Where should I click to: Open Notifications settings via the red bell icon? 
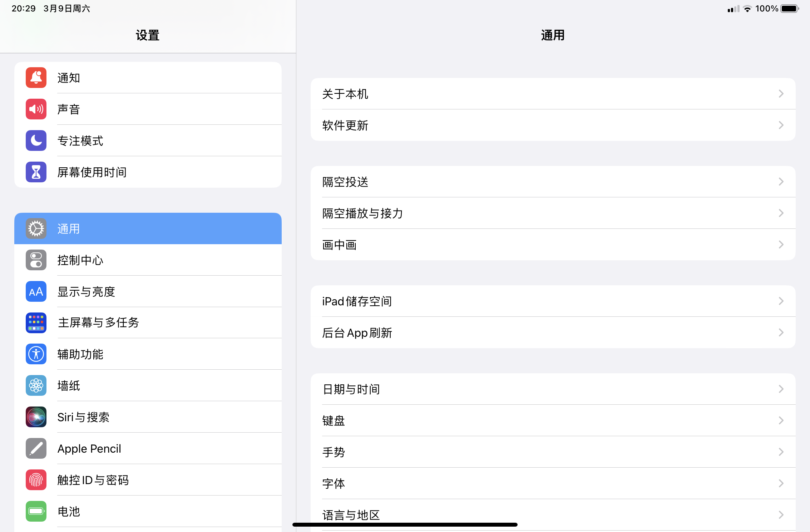pyautogui.click(x=36, y=78)
